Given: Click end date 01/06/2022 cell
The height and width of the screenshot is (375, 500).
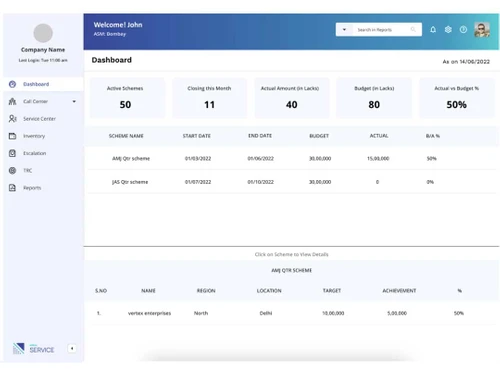Looking at the screenshot, I should click(260, 158).
